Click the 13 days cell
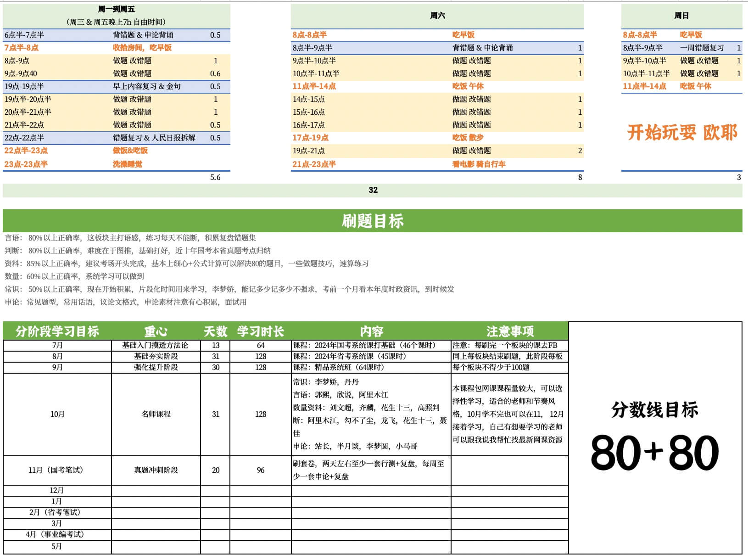Image resolution: width=748 pixels, height=560 pixels. (216, 345)
